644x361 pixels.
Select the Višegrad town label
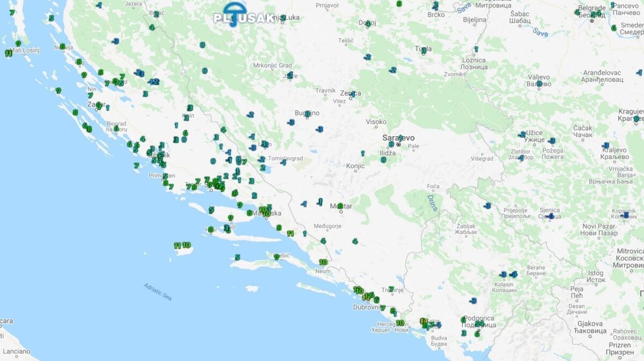pos(481,158)
